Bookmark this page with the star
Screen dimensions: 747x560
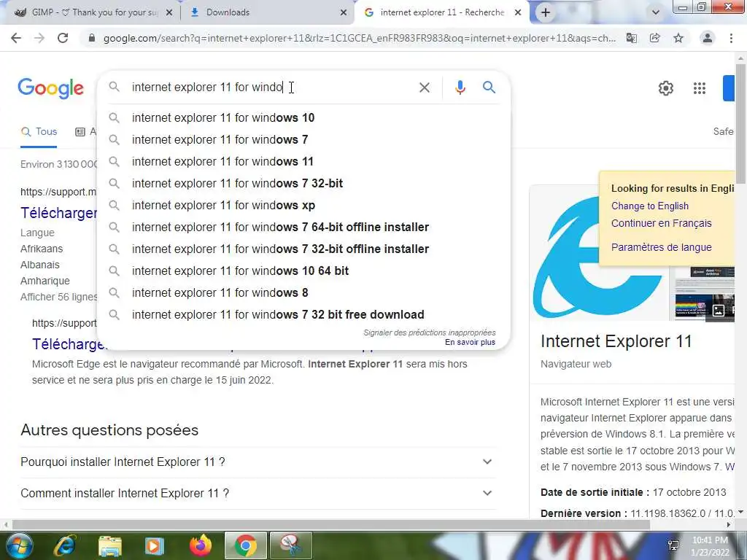tap(678, 38)
